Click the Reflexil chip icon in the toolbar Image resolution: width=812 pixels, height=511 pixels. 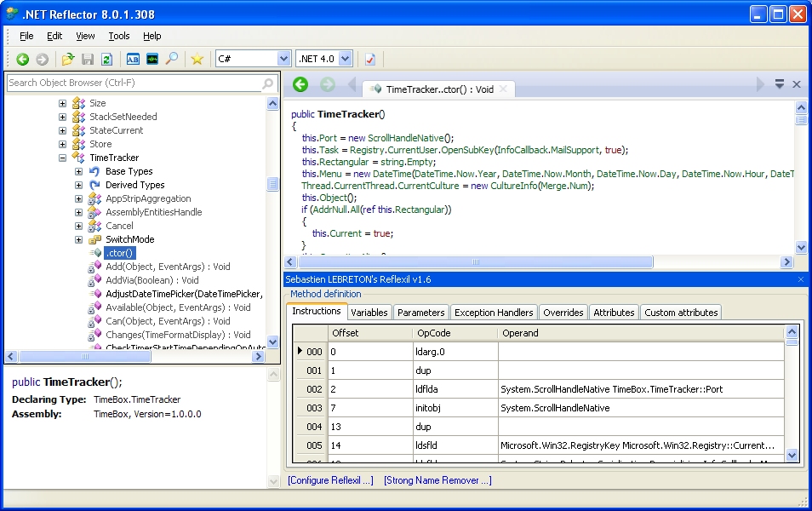point(152,59)
